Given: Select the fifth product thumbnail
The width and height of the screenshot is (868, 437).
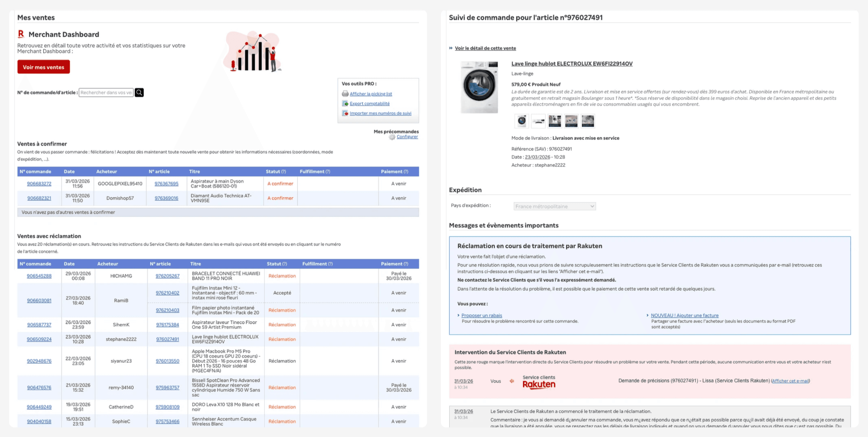Looking at the screenshot, I should (x=588, y=121).
